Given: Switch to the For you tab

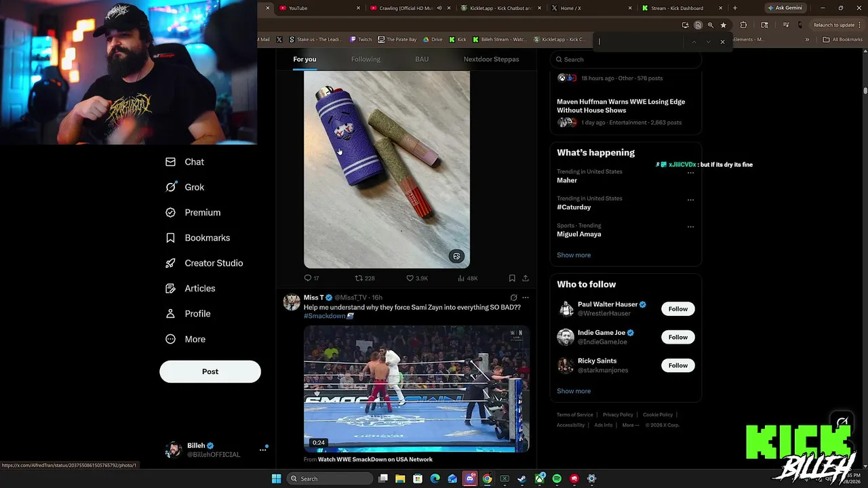Looking at the screenshot, I should [x=304, y=59].
